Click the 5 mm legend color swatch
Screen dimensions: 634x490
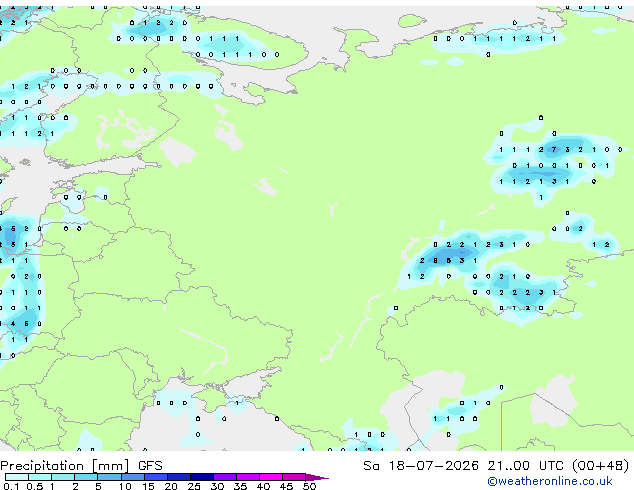109,477
